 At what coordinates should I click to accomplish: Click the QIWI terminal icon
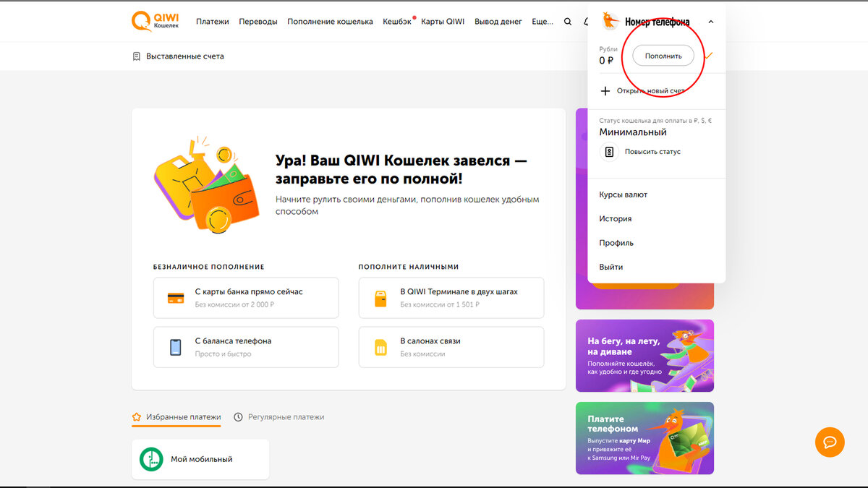(x=380, y=298)
